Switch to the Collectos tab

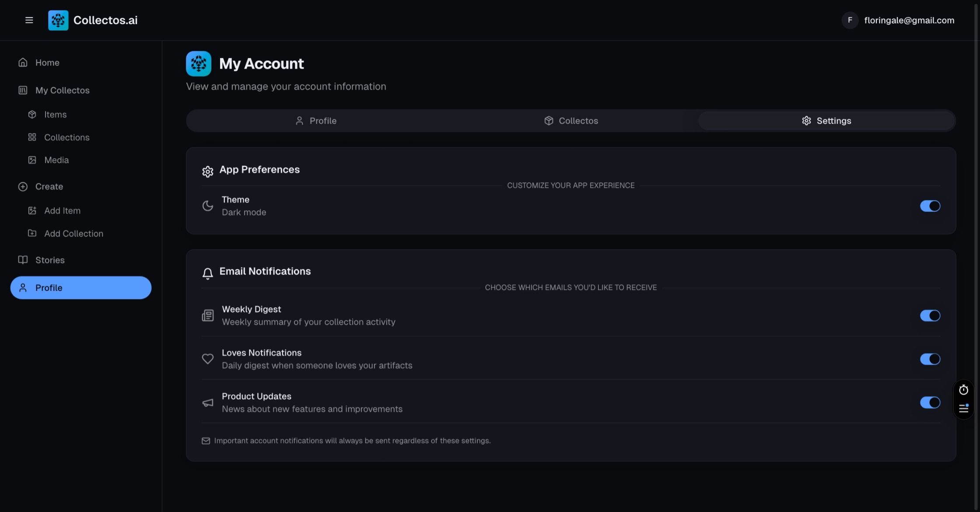[571, 121]
